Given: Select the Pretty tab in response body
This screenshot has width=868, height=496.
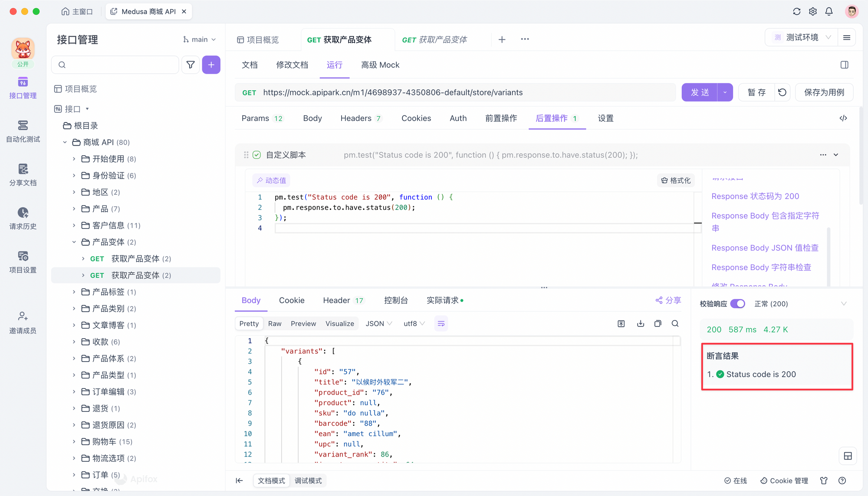Looking at the screenshot, I should pos(249,323).
